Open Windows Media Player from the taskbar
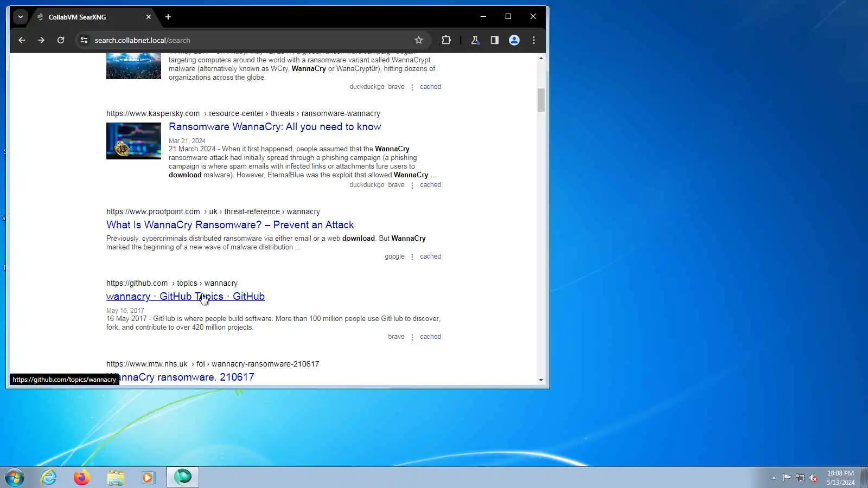Screen dimensions: 868x488 tap(148, 478)
